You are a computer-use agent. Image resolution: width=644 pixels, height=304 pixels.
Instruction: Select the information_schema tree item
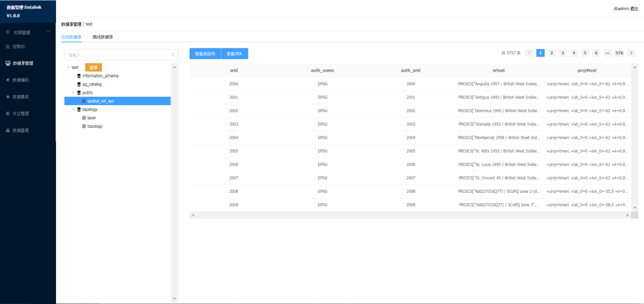100,76
